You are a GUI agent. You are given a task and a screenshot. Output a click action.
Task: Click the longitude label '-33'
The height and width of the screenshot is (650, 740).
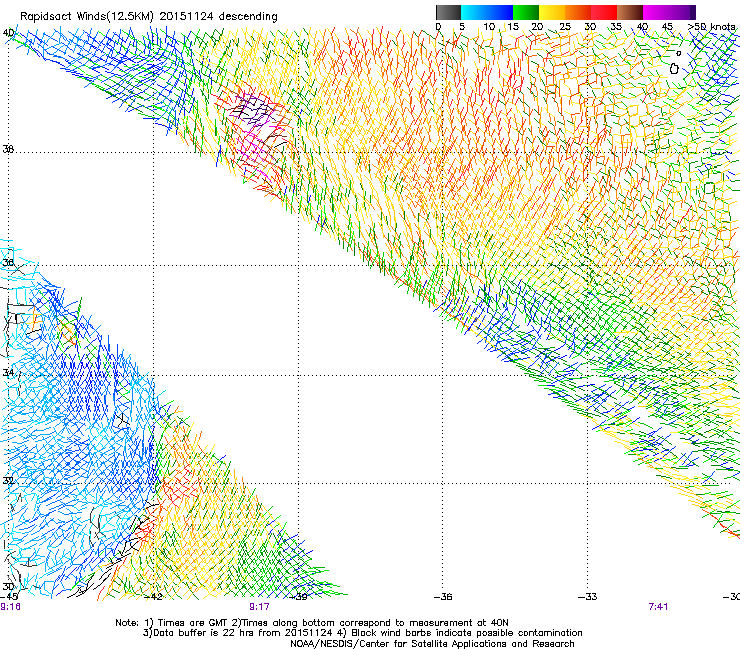point(588,597)
